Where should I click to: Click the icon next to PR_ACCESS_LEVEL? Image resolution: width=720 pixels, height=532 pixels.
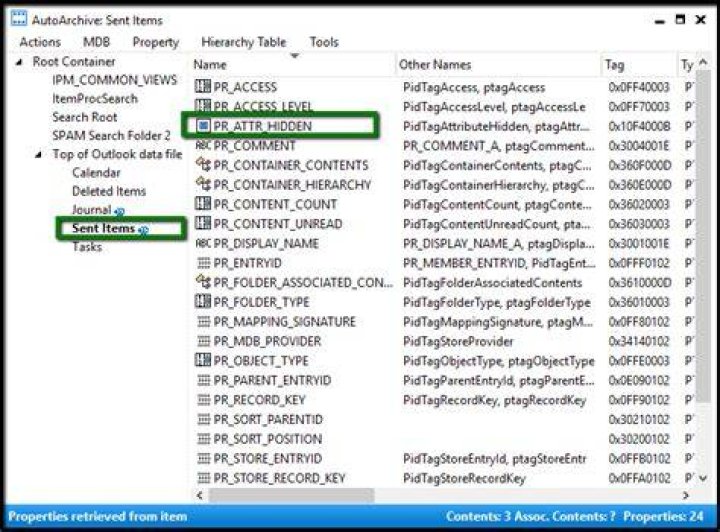click(x=203, y=106)
